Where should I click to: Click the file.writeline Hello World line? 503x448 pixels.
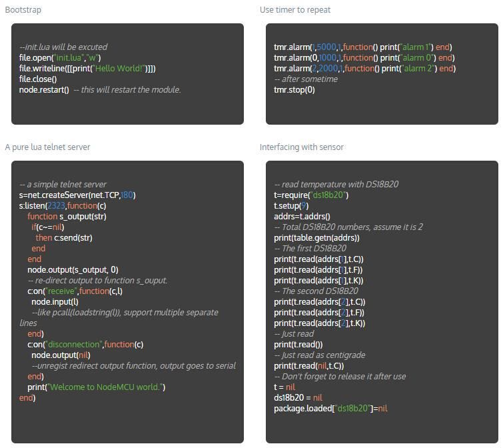pyautogui.click(x=87, y=69)
